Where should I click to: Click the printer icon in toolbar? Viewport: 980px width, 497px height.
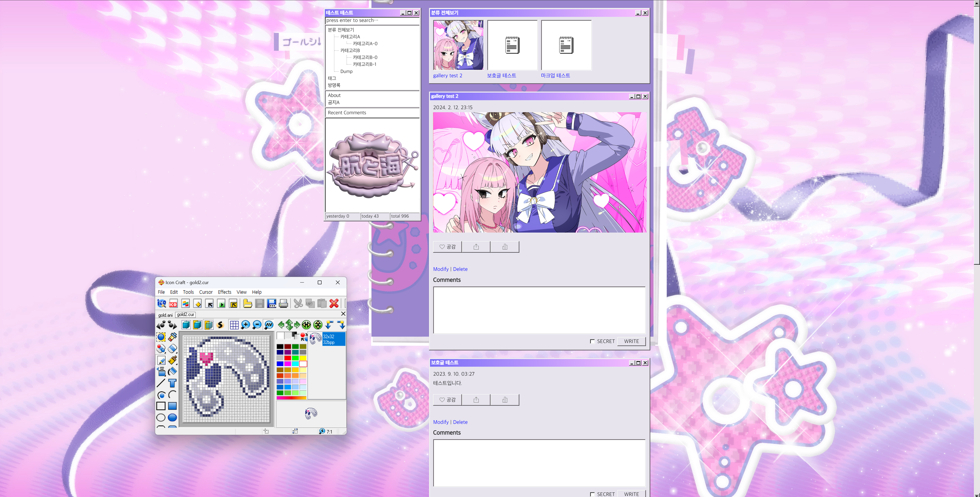pyautogui.click(x=284, y=303)
